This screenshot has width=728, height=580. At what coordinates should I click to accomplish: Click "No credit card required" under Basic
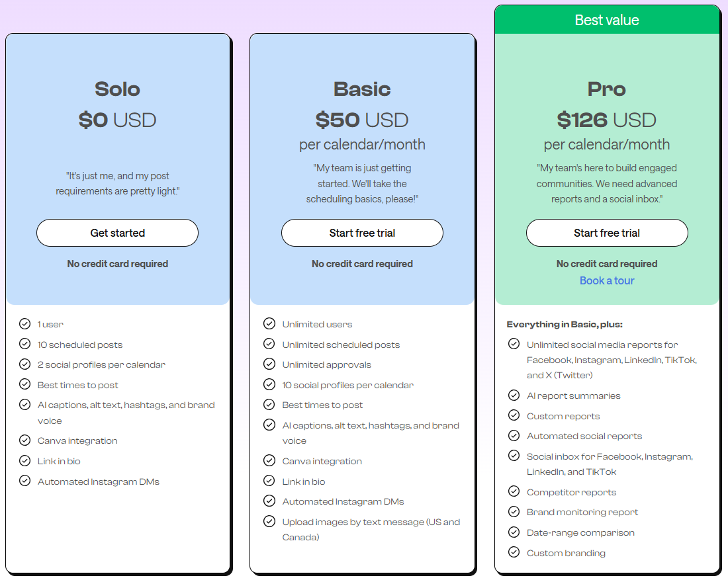[x=362, y=263]
